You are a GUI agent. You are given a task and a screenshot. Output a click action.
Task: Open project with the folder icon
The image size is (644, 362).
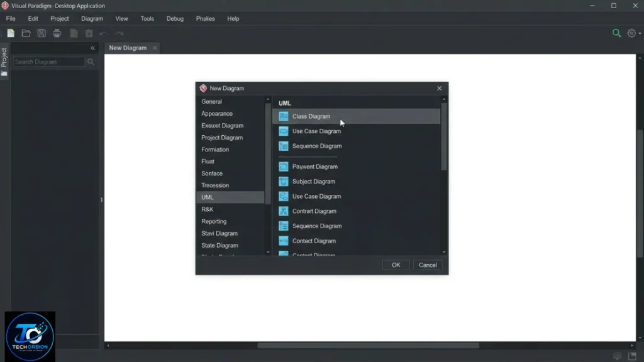click(26, 33)
